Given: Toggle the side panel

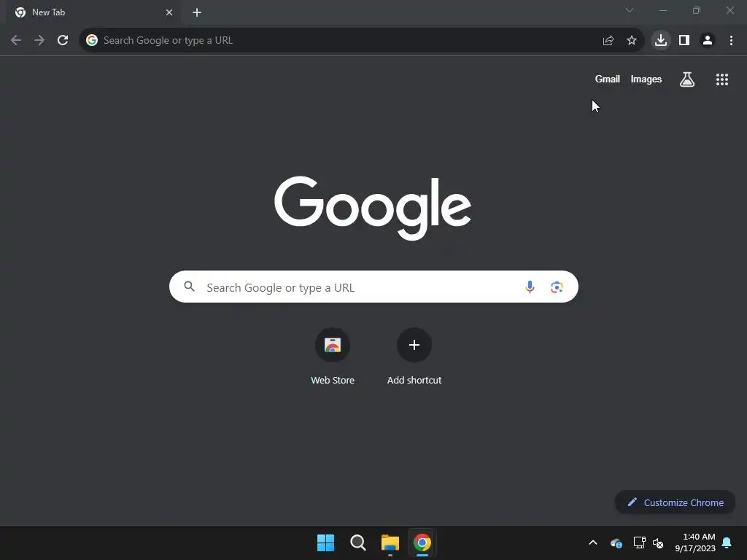Looking at the screenshot, I should (684, 41).
